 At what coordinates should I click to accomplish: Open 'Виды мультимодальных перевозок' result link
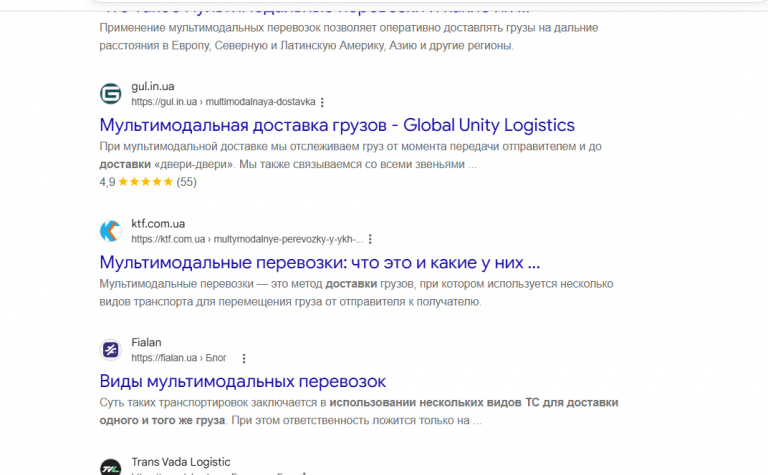coord(242,381)
